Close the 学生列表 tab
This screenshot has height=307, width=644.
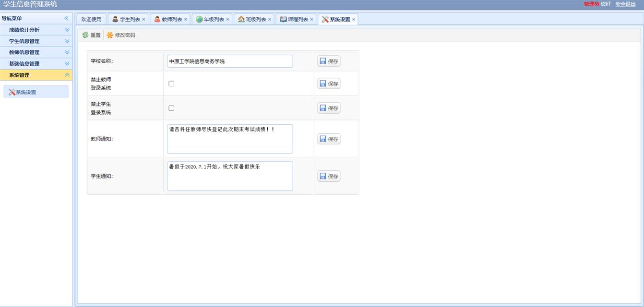click(x=143, y=20)
